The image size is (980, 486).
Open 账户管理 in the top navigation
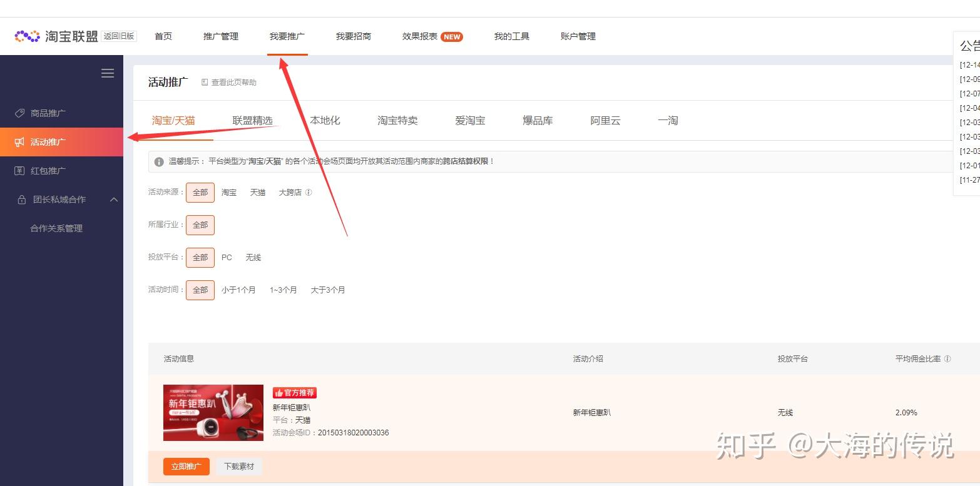578,36
